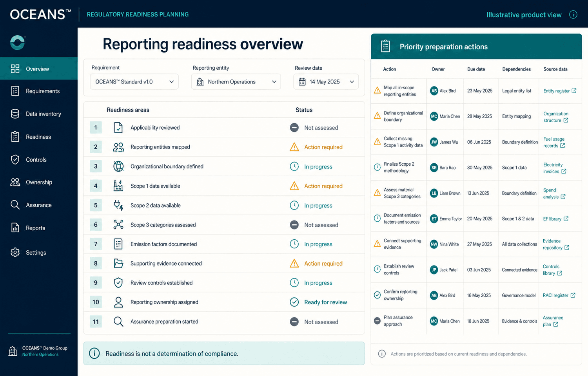Open the Evidence repository source link
The height and width of the screenshot is (376, 588).
pyautogui.click(x=556, y=244)
